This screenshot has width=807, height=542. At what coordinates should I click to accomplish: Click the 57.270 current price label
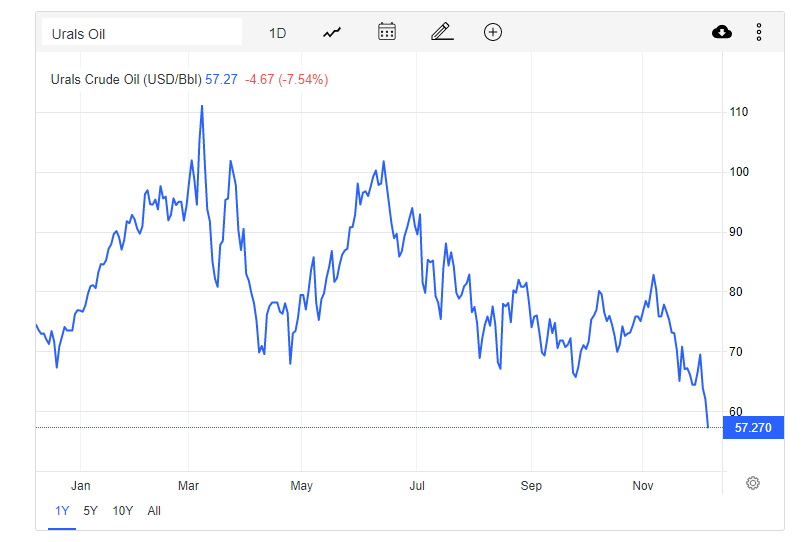point(753,428)
